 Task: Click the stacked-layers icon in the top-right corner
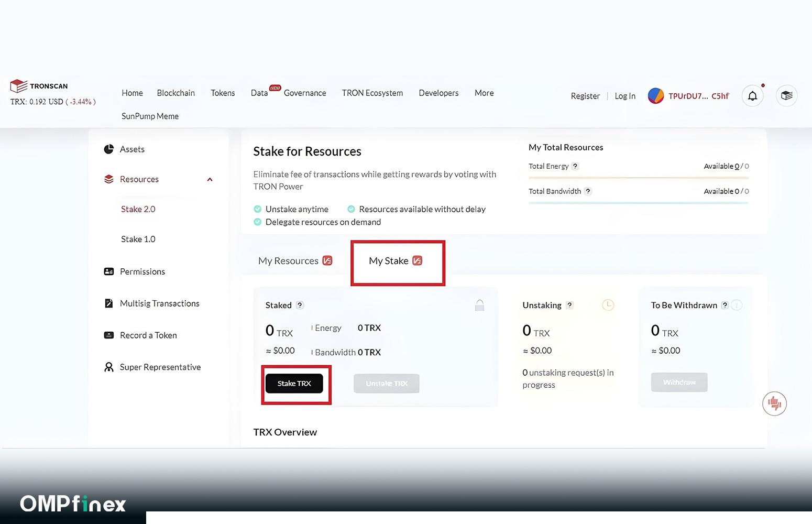coord(786,96)
